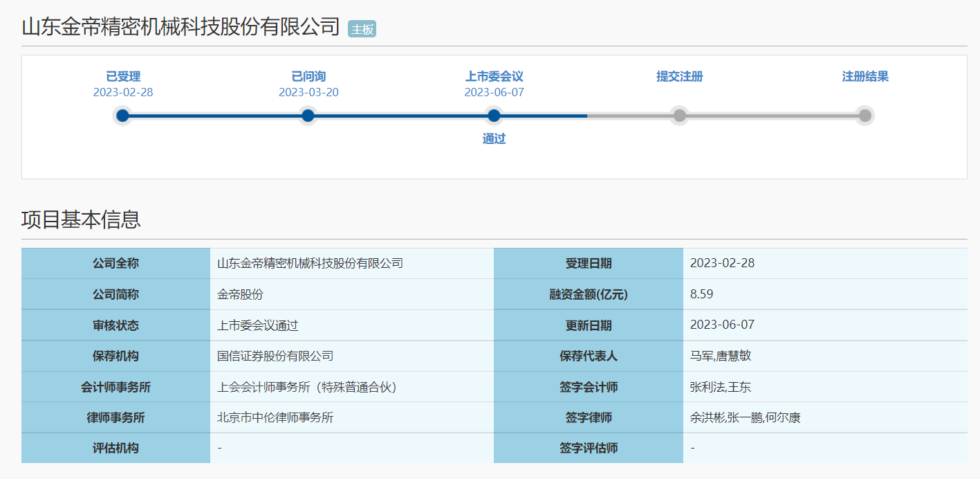Screen dimensions: 980x479
Task: Select the 国信证券股份有限公司 sponsor cell
Action: click(275, 356)
